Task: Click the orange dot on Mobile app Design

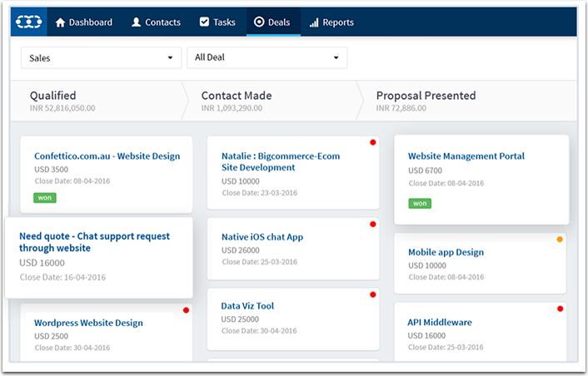Action: click(560, 240)
